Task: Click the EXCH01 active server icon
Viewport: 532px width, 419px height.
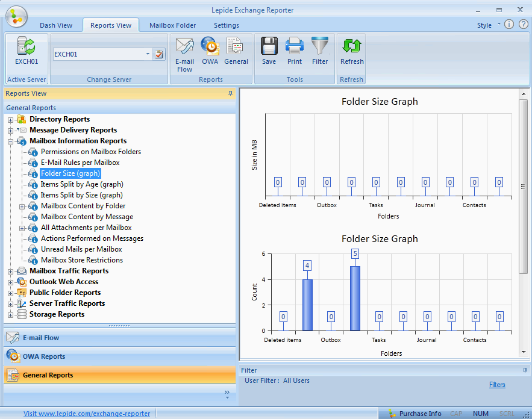Action: coord(27,46)
